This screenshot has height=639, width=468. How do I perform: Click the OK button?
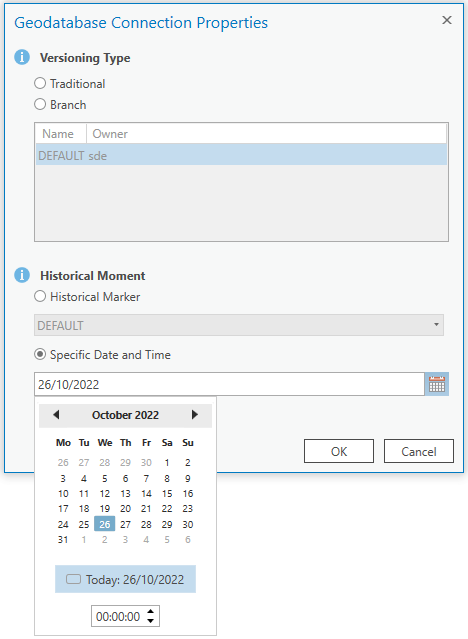click(339, 451)
